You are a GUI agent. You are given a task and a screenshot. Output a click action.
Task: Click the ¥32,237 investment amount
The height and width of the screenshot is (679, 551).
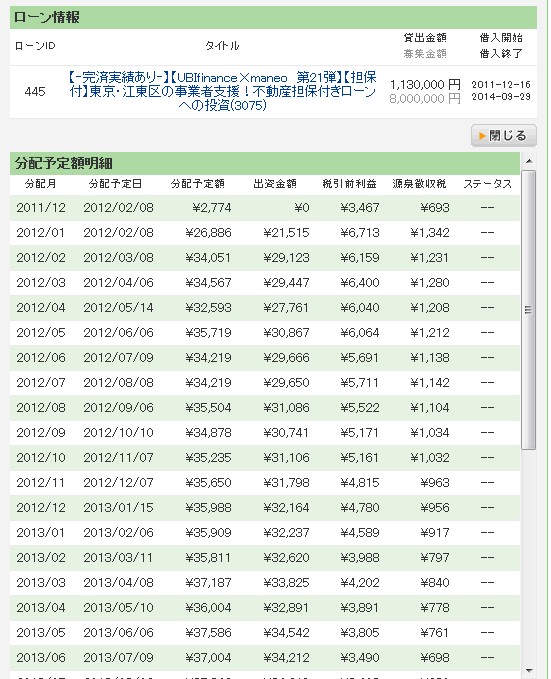tap(286, 533)
